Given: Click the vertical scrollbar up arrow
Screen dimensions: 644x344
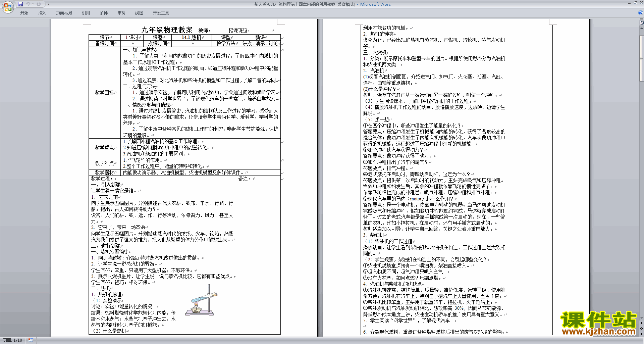Looking at the screenshot, I should 642,28.
